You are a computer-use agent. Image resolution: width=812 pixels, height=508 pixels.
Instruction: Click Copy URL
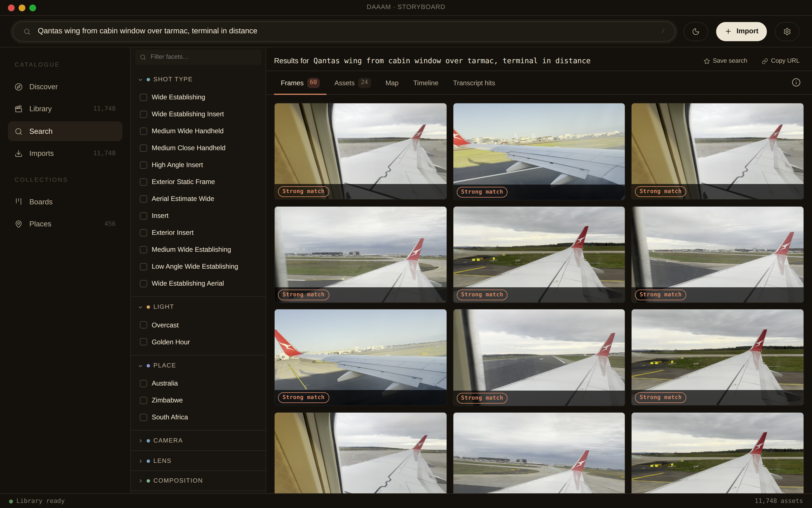[x=780, y=61]
